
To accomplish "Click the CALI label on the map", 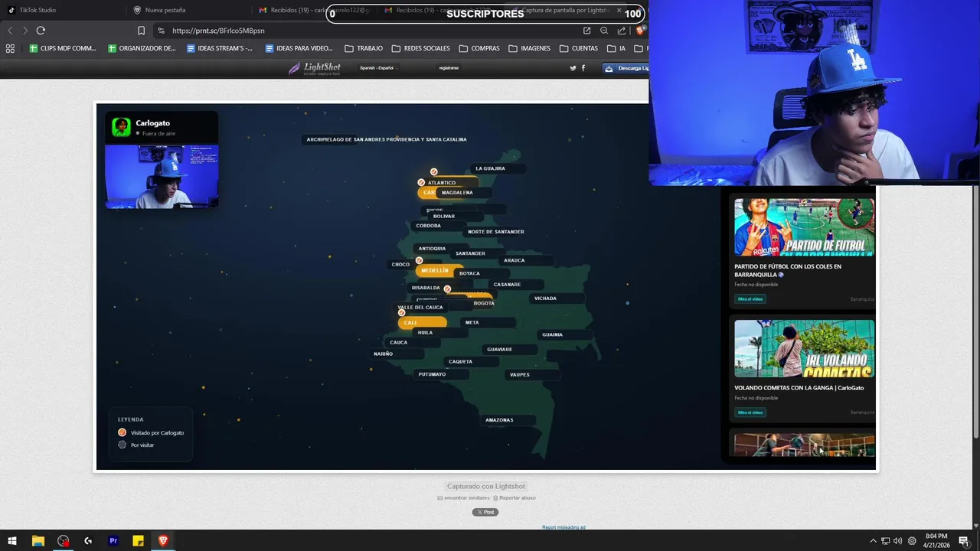I will tap(410, 323).
